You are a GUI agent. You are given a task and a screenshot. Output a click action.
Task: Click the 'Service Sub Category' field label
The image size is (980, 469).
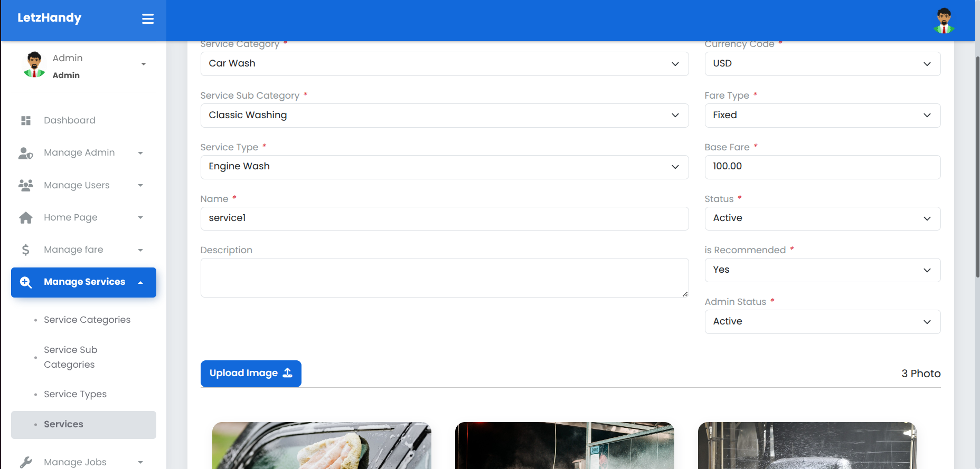pyautogui.click(x=250, y=95)
